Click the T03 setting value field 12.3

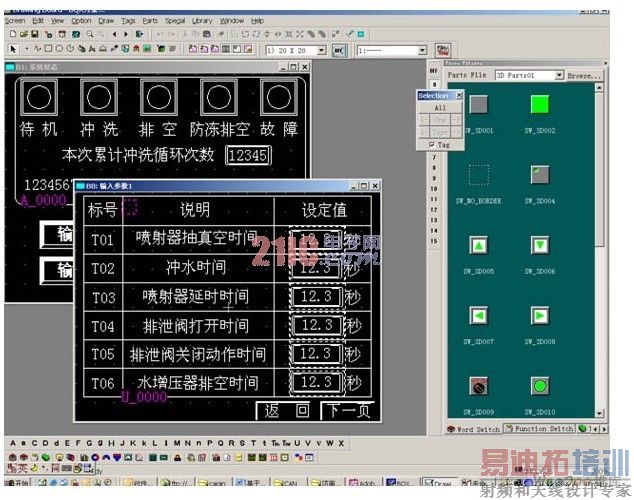tap(317, 296)
